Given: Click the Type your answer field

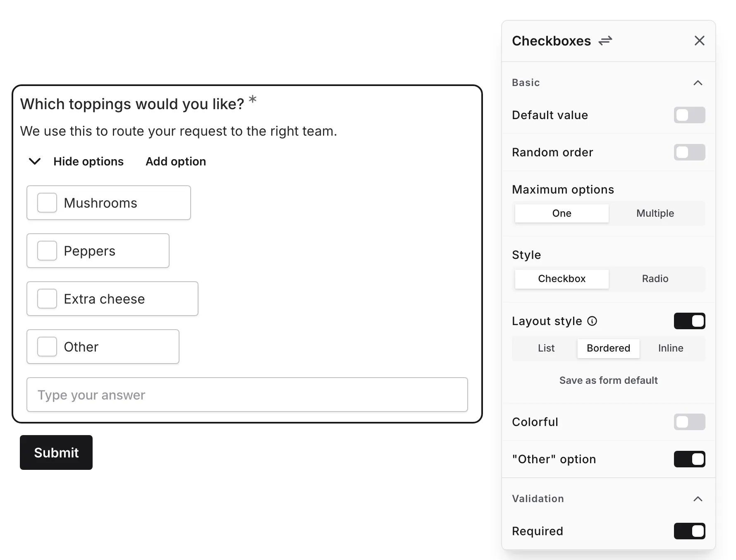Looking at the screenshot, I should (x=247, y=395).
